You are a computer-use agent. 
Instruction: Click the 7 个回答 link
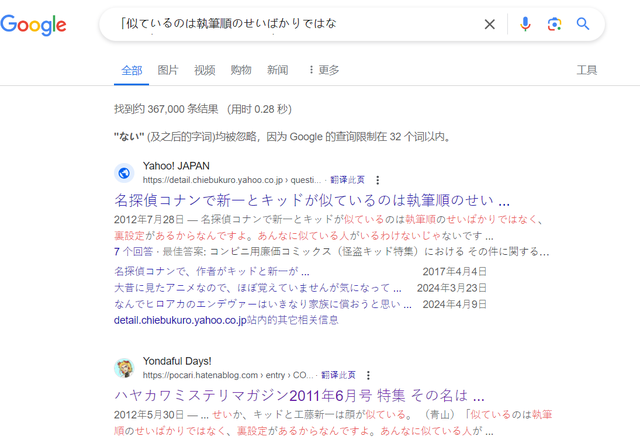coord(133,252)
